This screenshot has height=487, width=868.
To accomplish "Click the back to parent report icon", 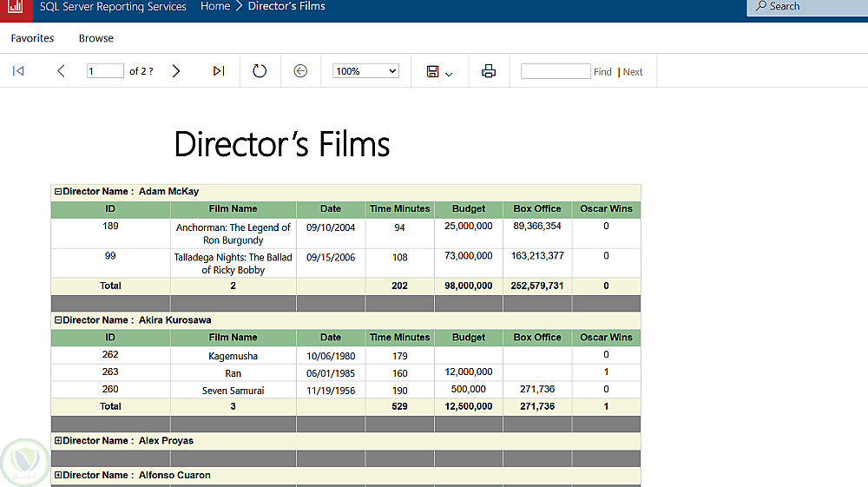I will coord(300,71).
